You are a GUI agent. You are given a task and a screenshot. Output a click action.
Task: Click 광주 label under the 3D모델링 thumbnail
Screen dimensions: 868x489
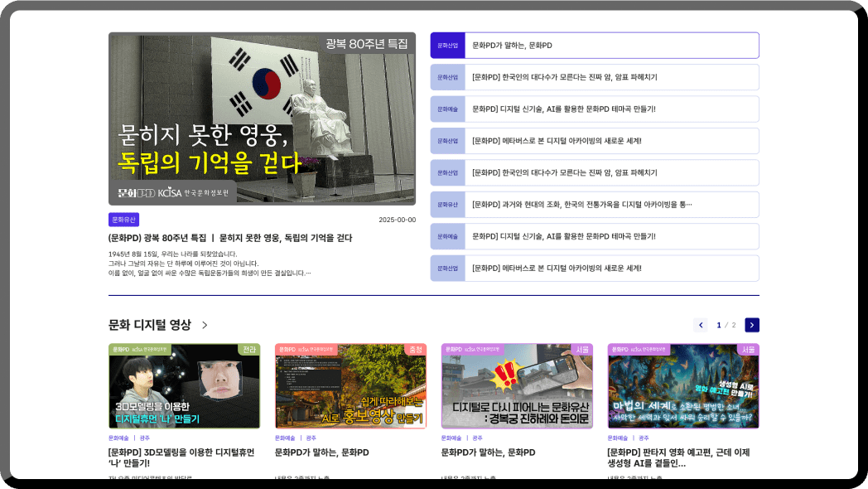click(x=144, y=438)
